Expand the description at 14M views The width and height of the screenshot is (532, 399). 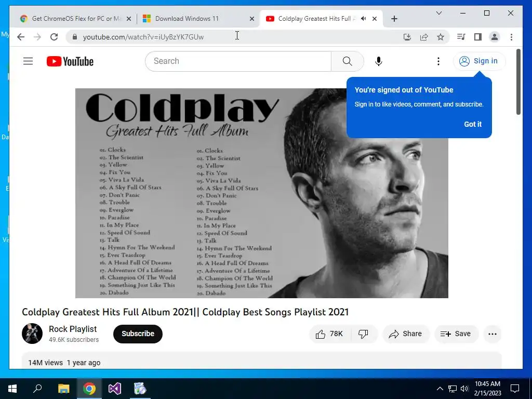[x=262, y=362]
